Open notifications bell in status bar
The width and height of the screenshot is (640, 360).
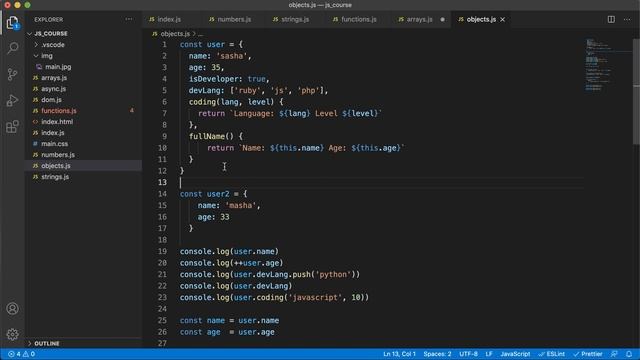629,354
